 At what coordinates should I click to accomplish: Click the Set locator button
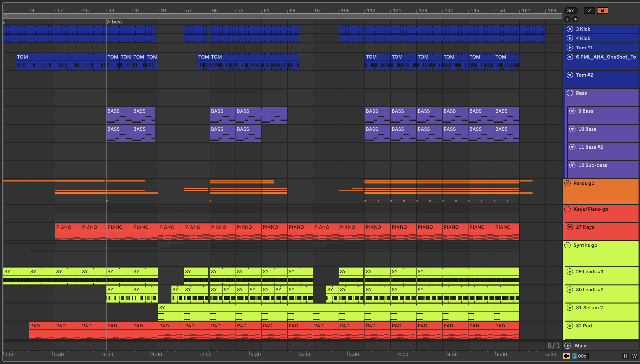click(x=571, y=10)
